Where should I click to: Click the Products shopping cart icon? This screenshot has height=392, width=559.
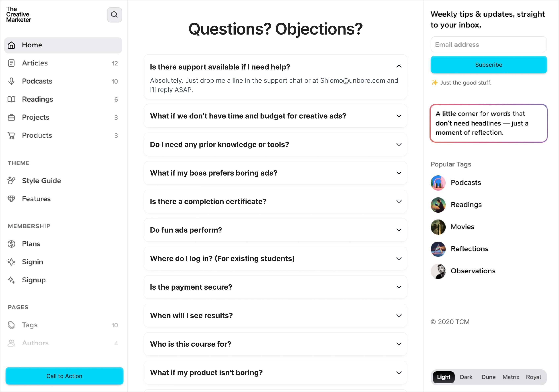coord(11,135)
